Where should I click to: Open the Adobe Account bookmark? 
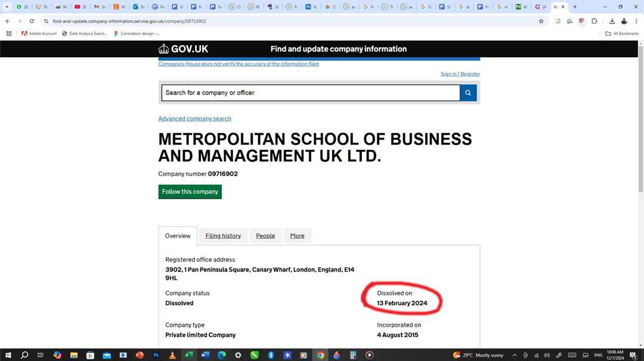click(39, 33)
